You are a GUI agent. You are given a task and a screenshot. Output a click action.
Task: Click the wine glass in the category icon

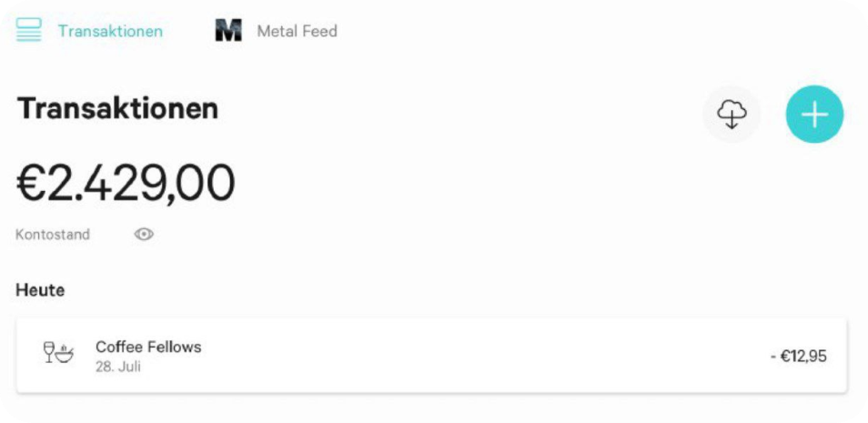point(49,351)
